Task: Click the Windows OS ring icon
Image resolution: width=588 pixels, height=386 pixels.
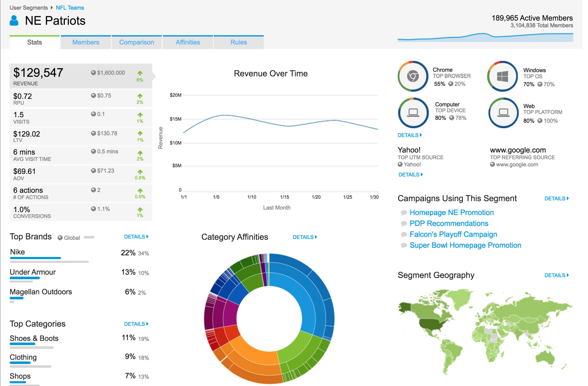Action: click(x=502, y=76)
